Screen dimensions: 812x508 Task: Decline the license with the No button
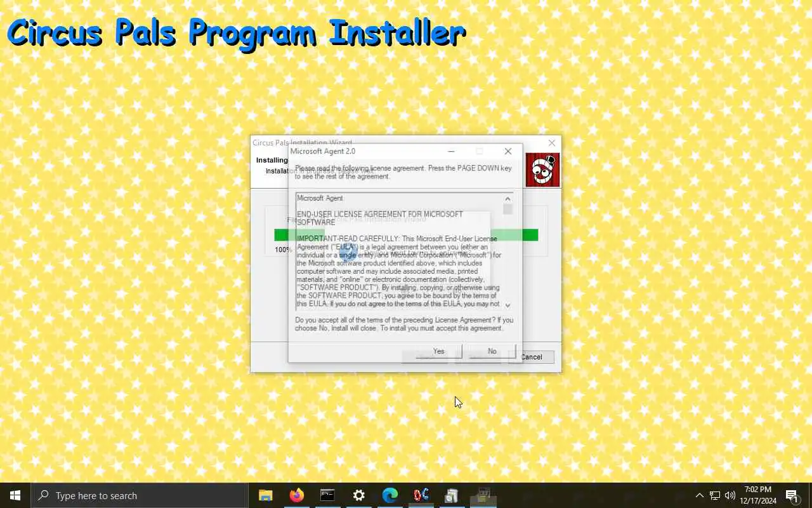pyautogui.click(x=492, y=351)
